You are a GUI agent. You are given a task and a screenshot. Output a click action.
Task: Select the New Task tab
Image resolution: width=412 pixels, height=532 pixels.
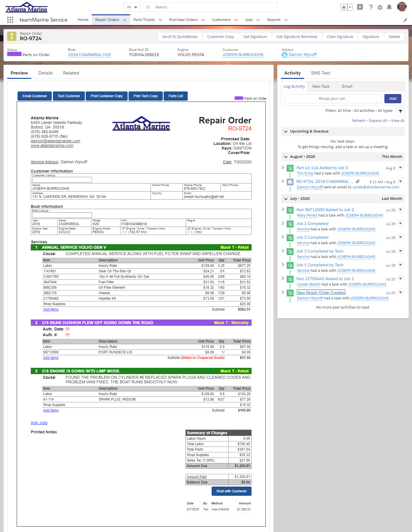(321, 86)
